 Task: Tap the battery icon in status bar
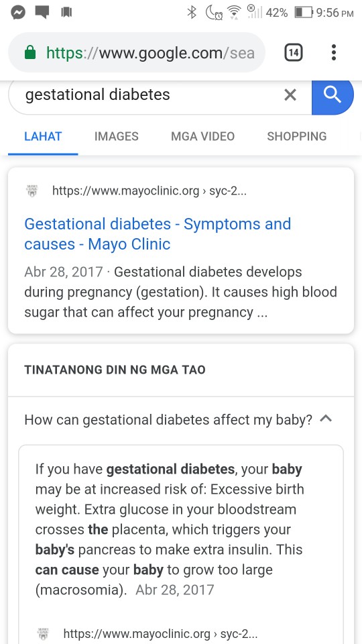[304, 13]
